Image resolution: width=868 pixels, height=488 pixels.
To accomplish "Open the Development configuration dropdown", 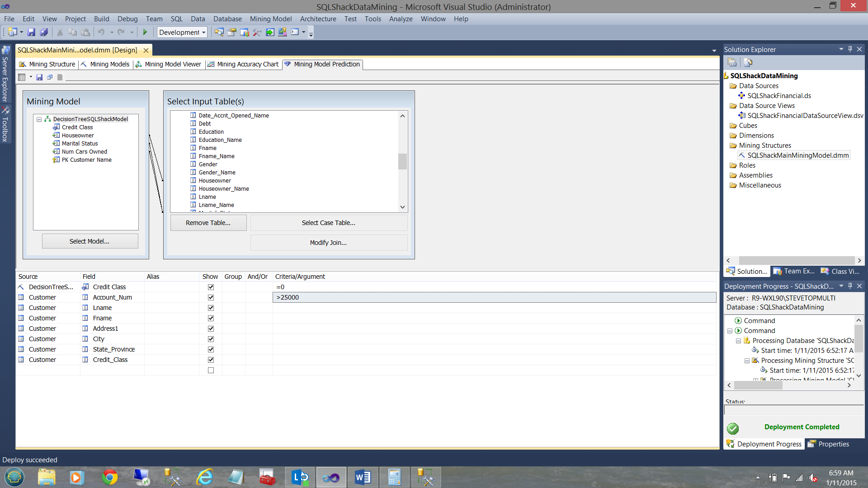I will coord(204,32).
